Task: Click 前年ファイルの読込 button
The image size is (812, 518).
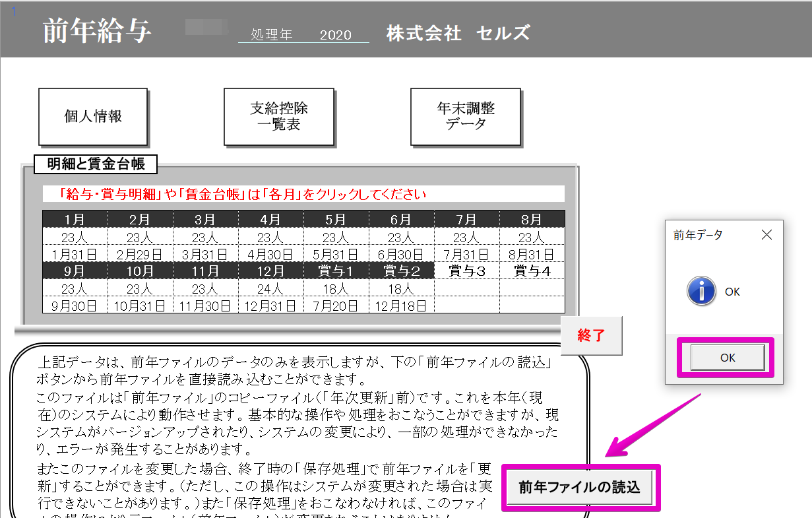Action: pyautogui.click(x=580, y=488)
